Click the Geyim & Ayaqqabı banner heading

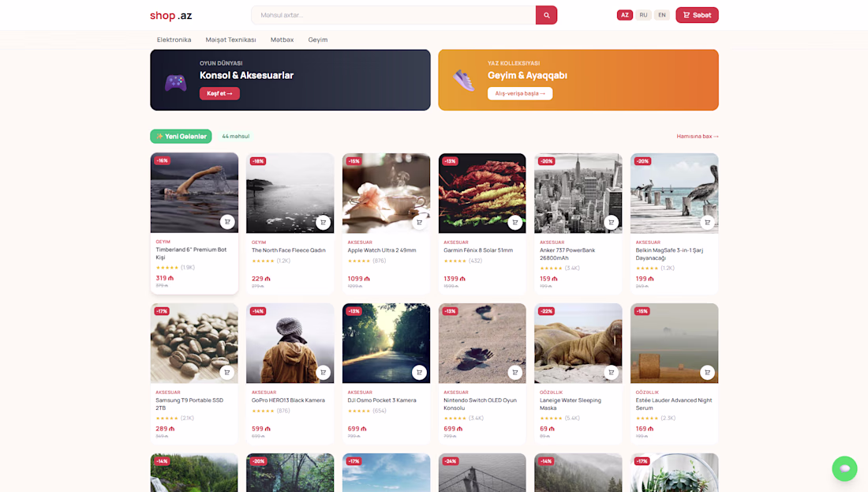pyautogui.click(x=527, y=75)
